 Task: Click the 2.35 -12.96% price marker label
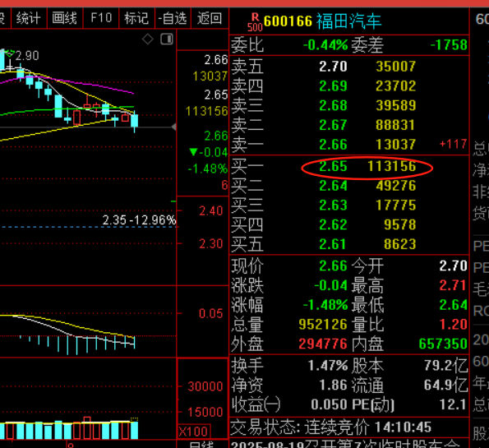pos(140,220)
